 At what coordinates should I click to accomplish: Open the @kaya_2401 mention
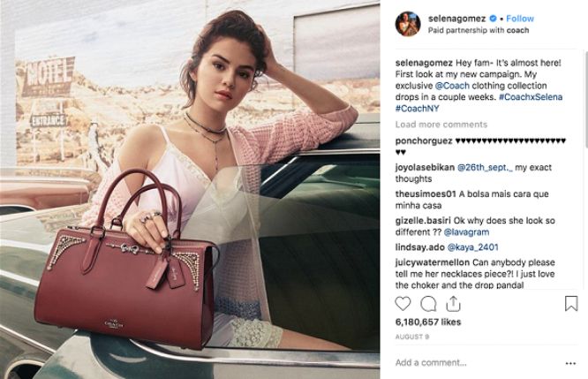coord(473,247)
